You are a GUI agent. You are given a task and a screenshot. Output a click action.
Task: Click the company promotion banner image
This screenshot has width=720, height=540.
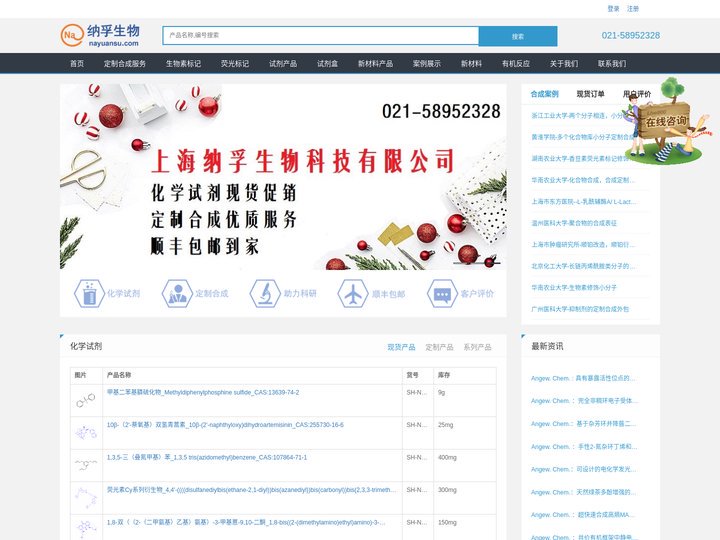coord(283,177)
